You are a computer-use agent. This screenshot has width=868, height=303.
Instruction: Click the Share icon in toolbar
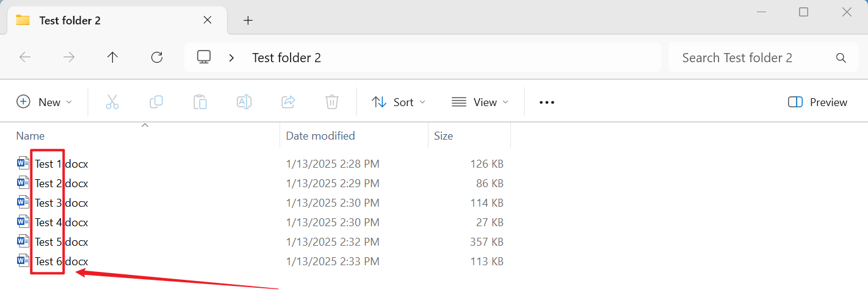point(288,102)
